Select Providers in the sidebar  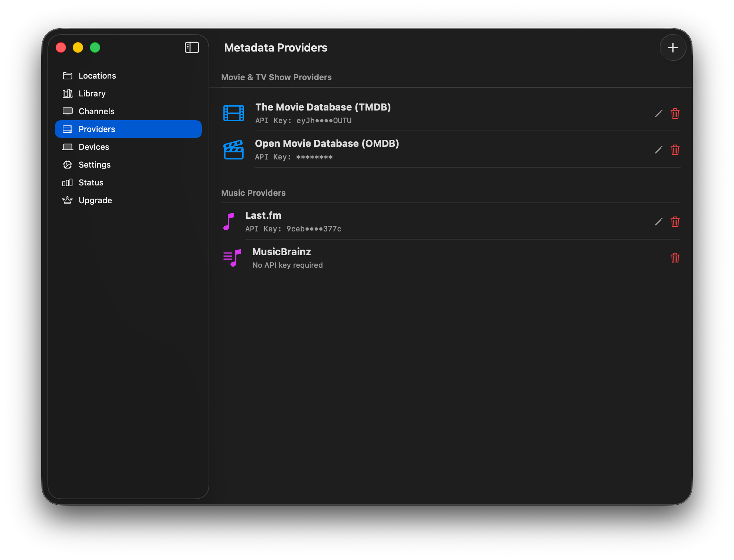[97, 129]
